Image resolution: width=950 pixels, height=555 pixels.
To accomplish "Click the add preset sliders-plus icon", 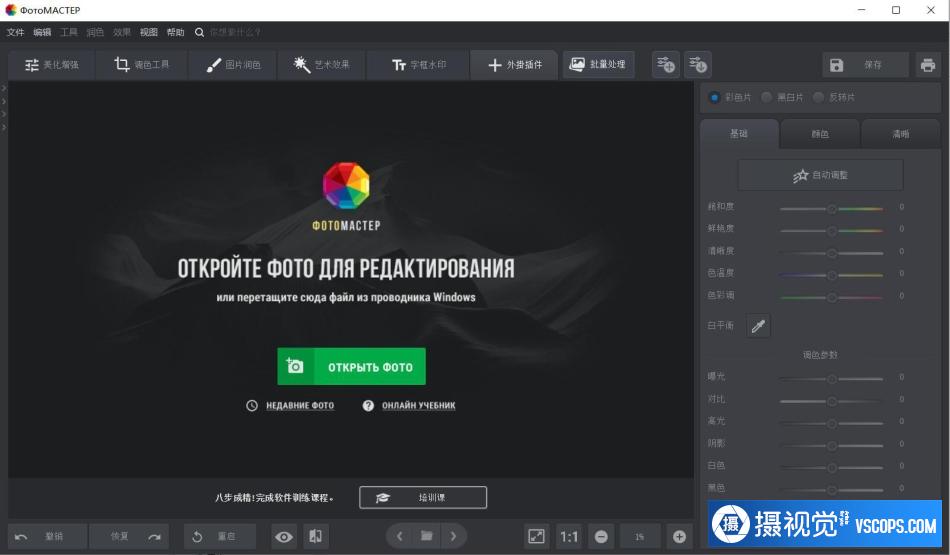I will [665, 65].
